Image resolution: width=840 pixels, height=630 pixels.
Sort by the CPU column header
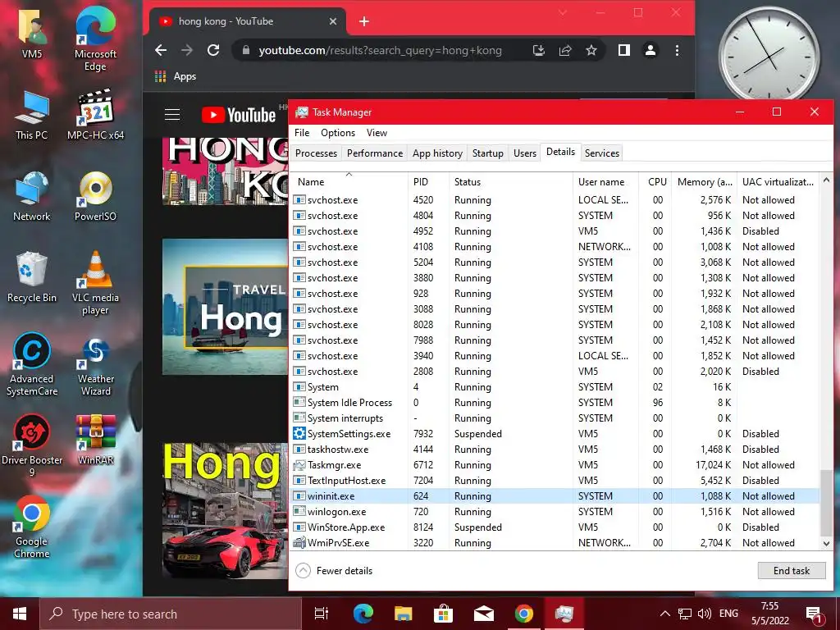click(657, 182)
